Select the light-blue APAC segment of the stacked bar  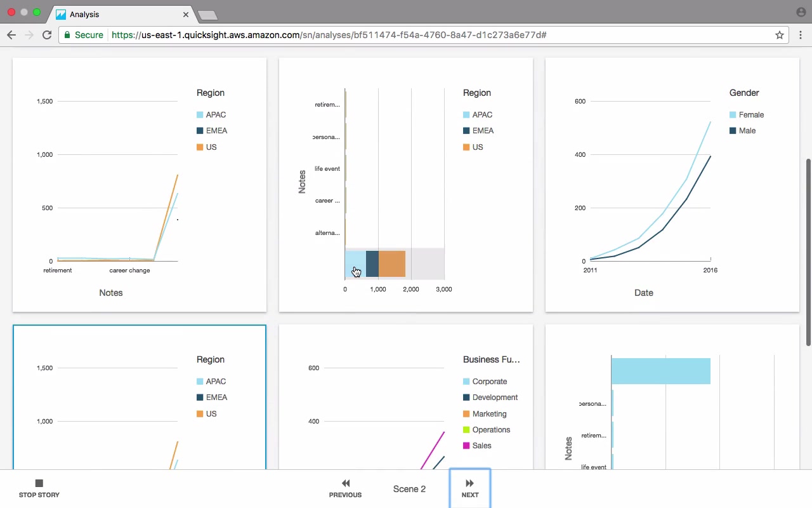tap(355, 264)
